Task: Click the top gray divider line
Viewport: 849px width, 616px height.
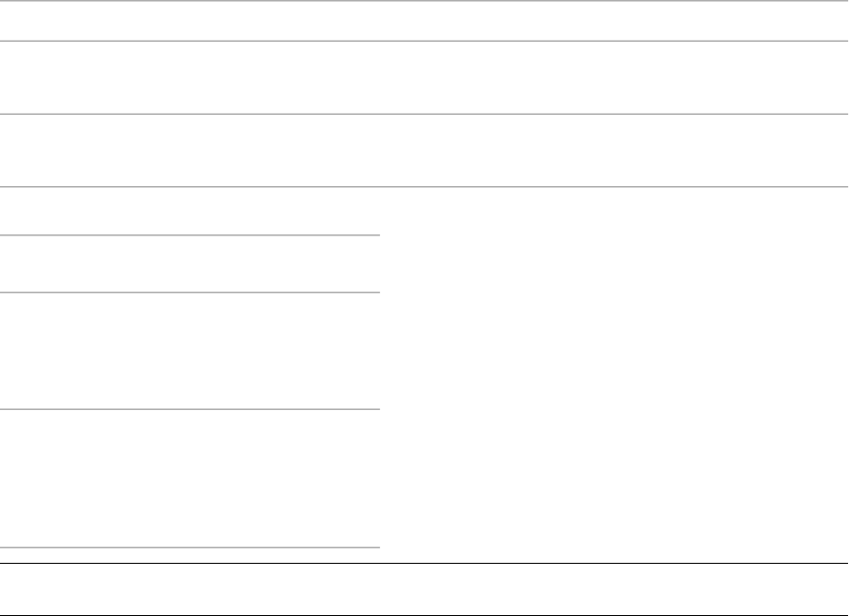Action: (x=424, y=41)
